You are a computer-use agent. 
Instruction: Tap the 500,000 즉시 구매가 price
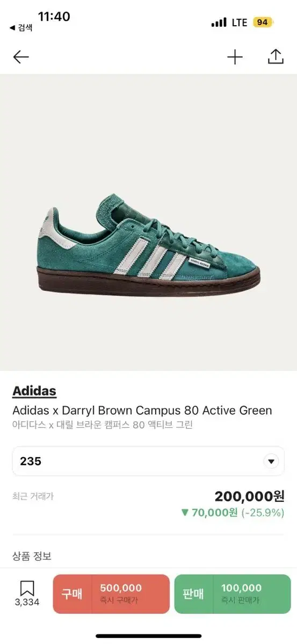click(120, 594)
